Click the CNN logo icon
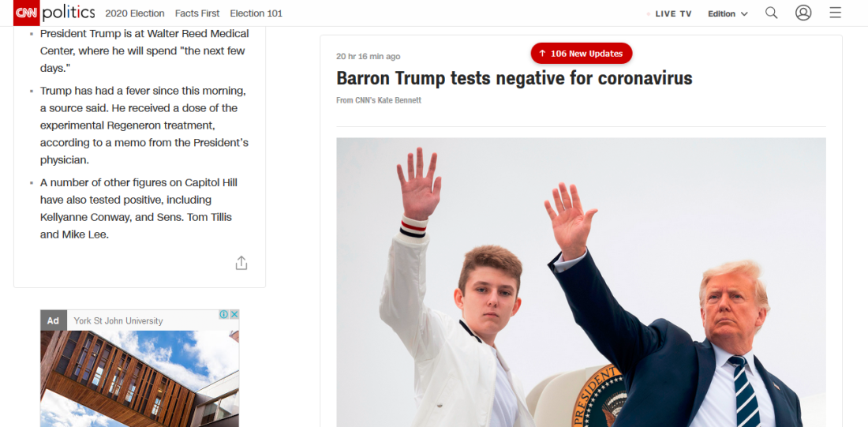Viewport: 868px width, 427px height. [x=27, y=13]
